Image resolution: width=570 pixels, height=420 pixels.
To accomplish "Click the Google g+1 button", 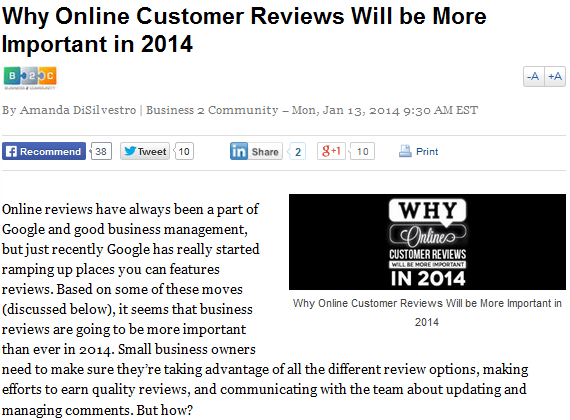I will click(x=331, y=151).
